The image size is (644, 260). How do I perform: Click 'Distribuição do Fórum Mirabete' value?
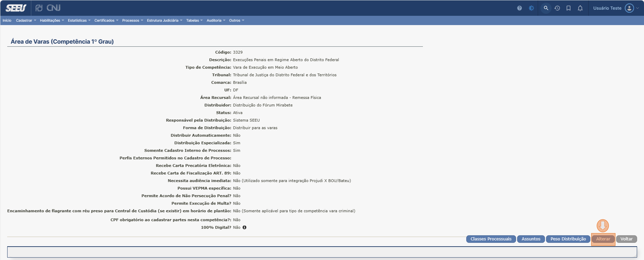pos(262,105)
